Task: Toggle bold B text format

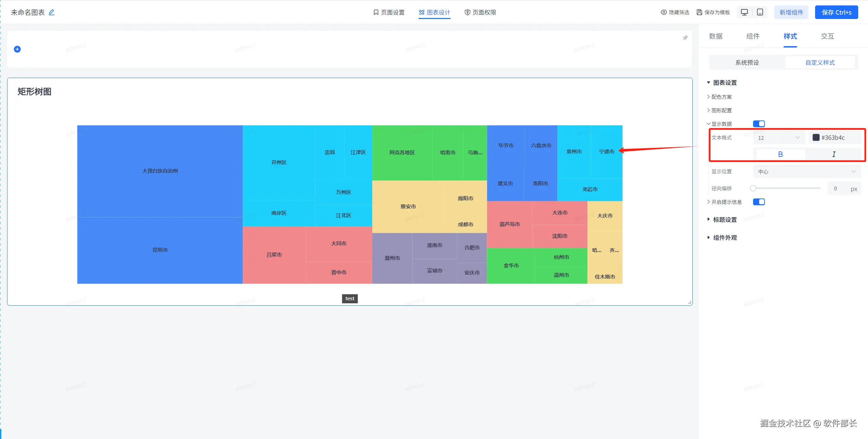Action: tap(780, 154)
